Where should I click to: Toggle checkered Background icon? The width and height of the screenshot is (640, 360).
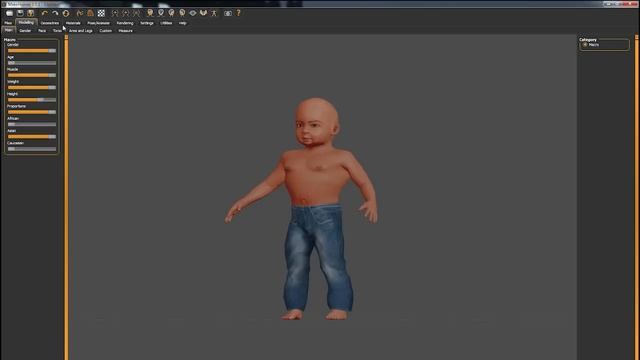[x=101, y=13]
